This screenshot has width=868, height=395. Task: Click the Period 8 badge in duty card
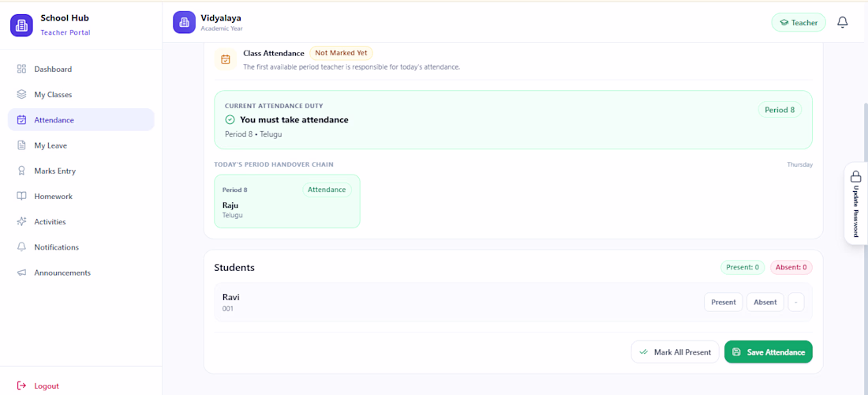(780, 110)
